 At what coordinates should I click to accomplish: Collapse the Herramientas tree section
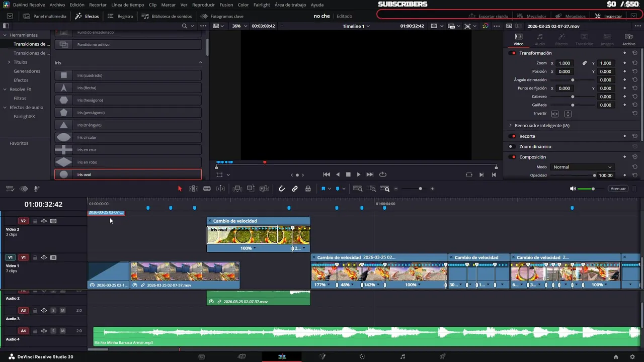pyautogui.click(x=5, y=35)
